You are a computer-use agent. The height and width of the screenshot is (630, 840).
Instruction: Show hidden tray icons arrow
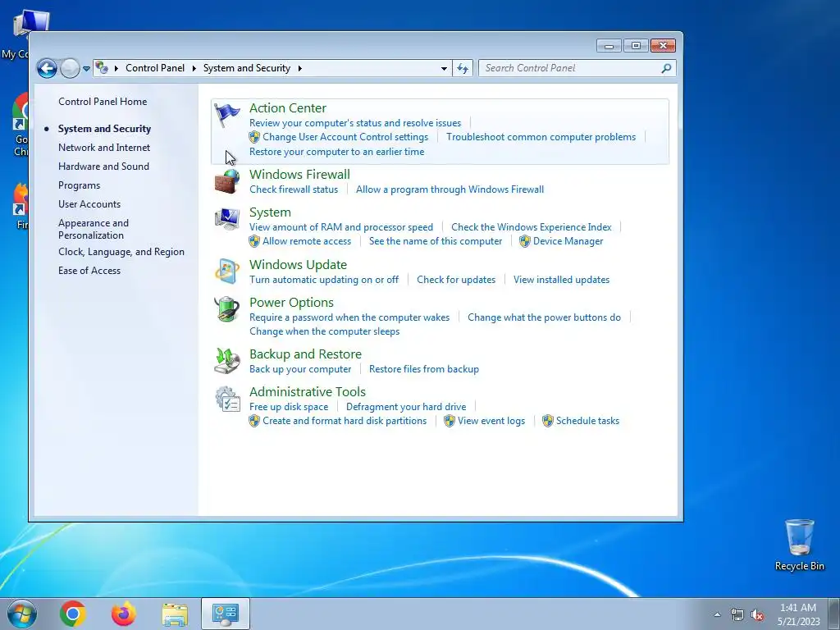tap(717, 614)
